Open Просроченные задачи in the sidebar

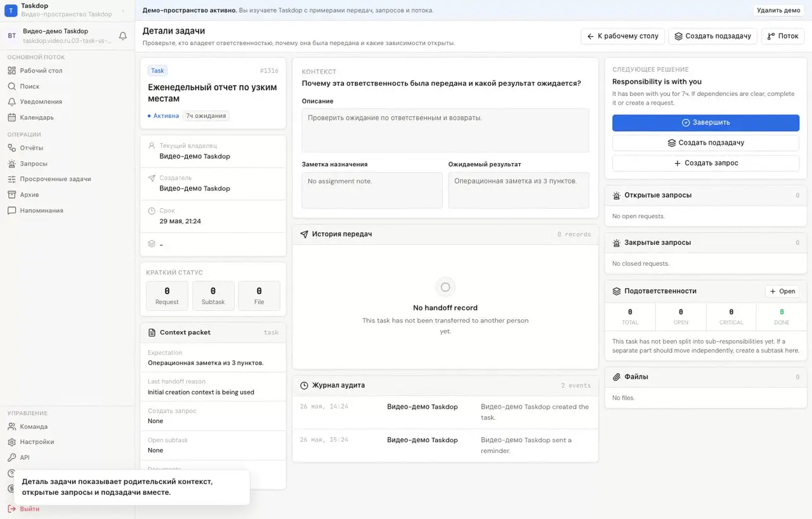(55, 179)
